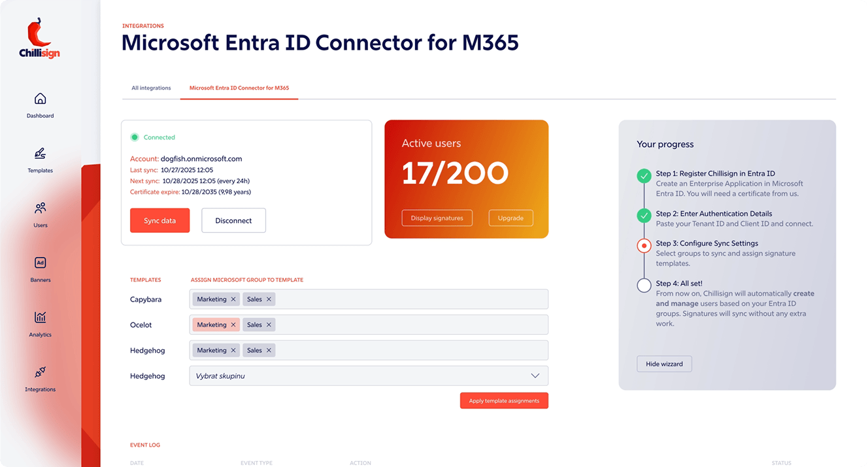868x467 pixels.
Task: Hide the wizard progress panel
Action: coord(664,364)
